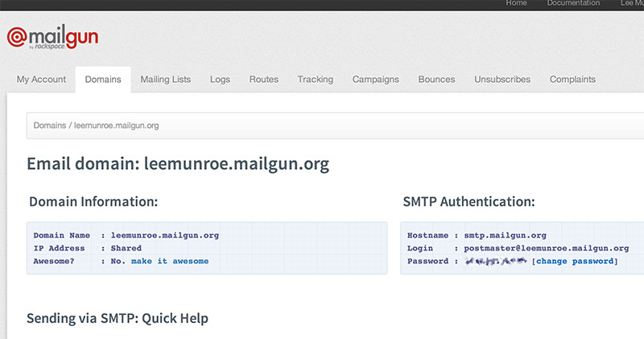Click the 'Domain Information:' heading
Viewport: 644px width, 339px height.
pyautogui.click(x=93, y=202)
